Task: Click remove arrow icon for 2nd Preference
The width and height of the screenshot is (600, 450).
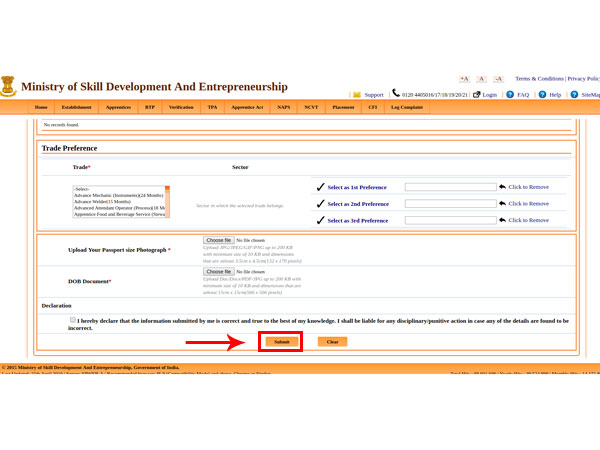Action: [x=502, y=203]
